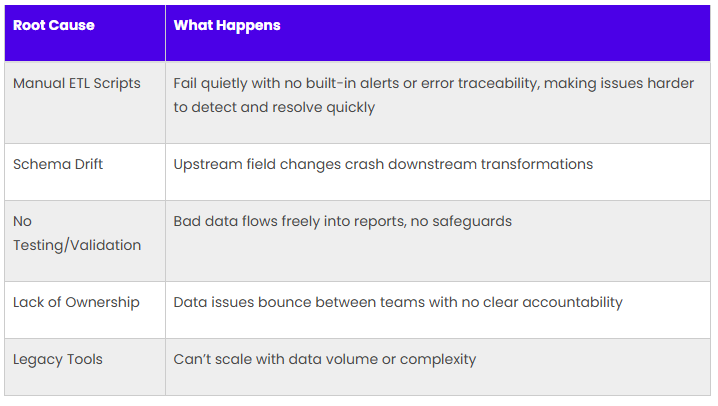
Task: Click the word 'accountability' in ownership row
Action: click(x=572, y=303)
